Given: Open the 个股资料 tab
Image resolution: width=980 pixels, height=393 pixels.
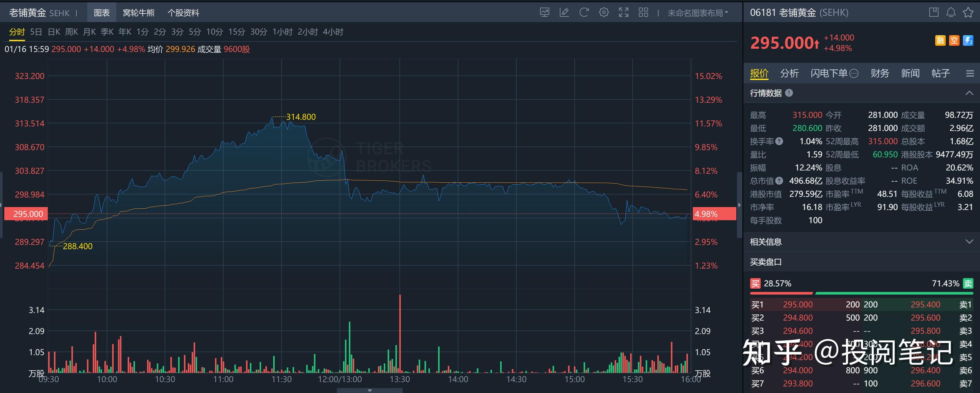Looking at the screenshot, I should tap(183, 13).
